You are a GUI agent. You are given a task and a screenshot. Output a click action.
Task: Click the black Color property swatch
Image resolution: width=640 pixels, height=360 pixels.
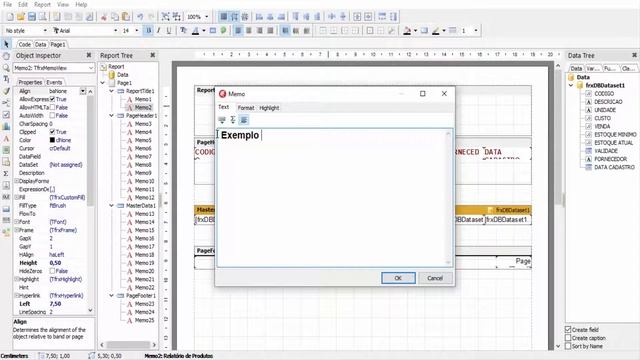click(52, 140)
